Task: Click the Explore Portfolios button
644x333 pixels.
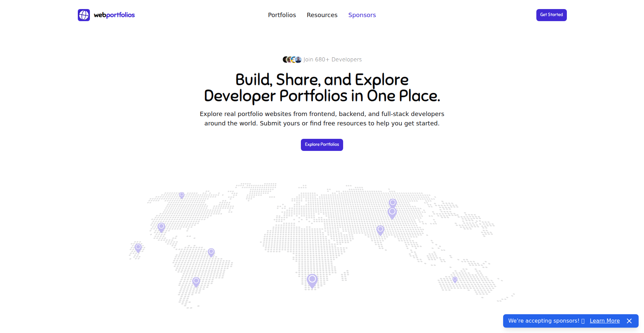Action: (322, 145)
